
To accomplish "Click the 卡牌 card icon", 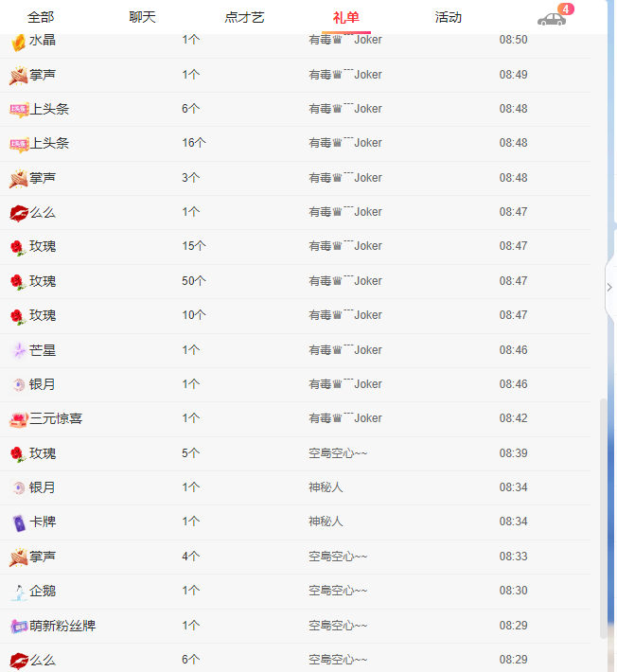I will point(19,522).
